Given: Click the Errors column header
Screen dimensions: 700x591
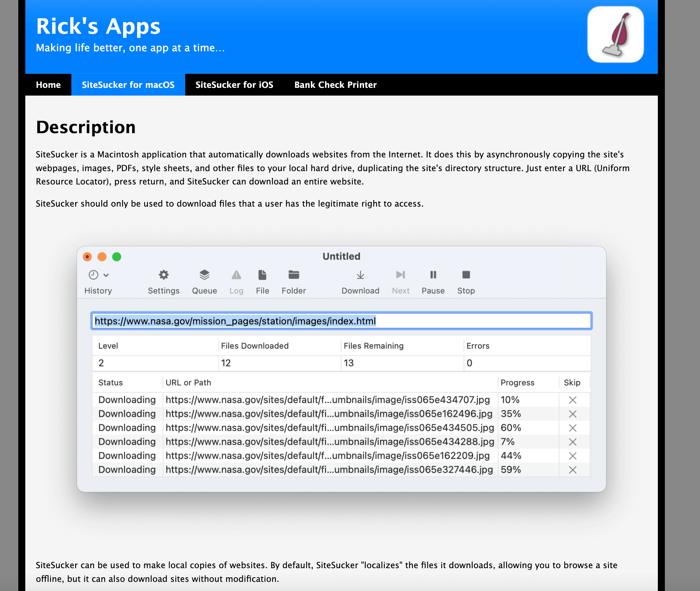Looking at the screenshot, I should pos(478,346).
